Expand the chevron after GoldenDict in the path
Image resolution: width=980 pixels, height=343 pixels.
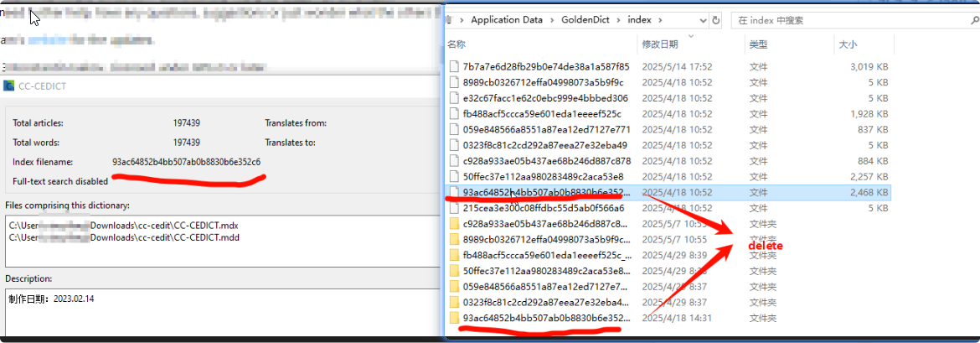(620, 20)
